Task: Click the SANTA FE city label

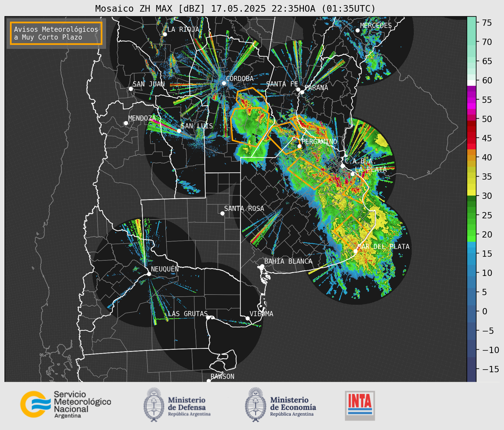Action: [282, 84]
